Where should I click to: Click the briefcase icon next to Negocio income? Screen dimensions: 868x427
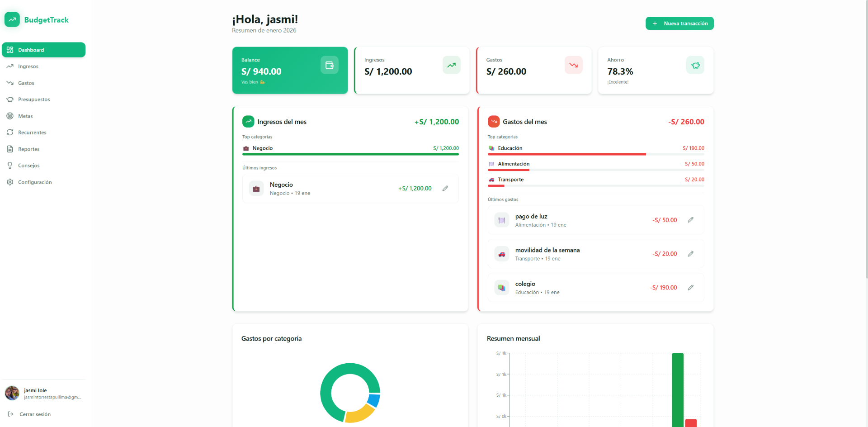(x=256, y=188)
